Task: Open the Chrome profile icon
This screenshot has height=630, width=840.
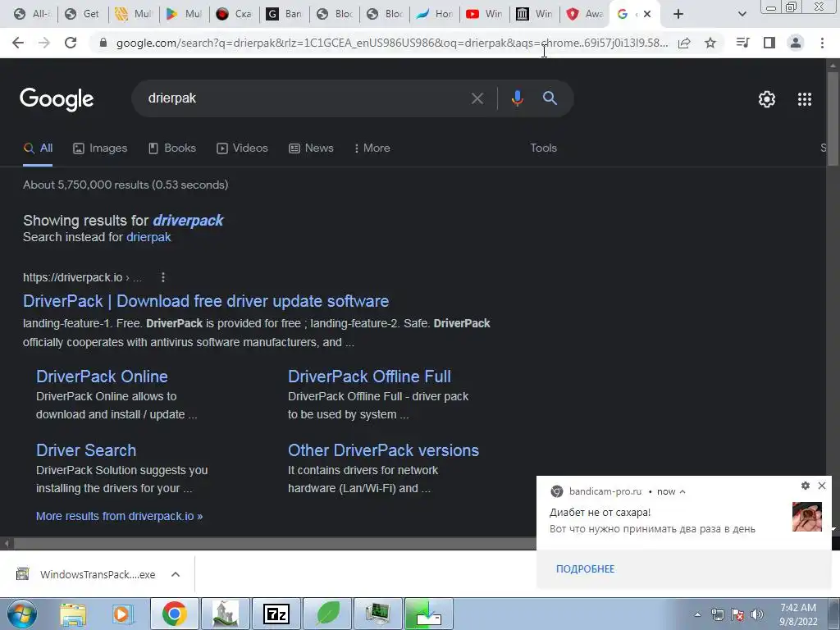Action: point(796,43)
